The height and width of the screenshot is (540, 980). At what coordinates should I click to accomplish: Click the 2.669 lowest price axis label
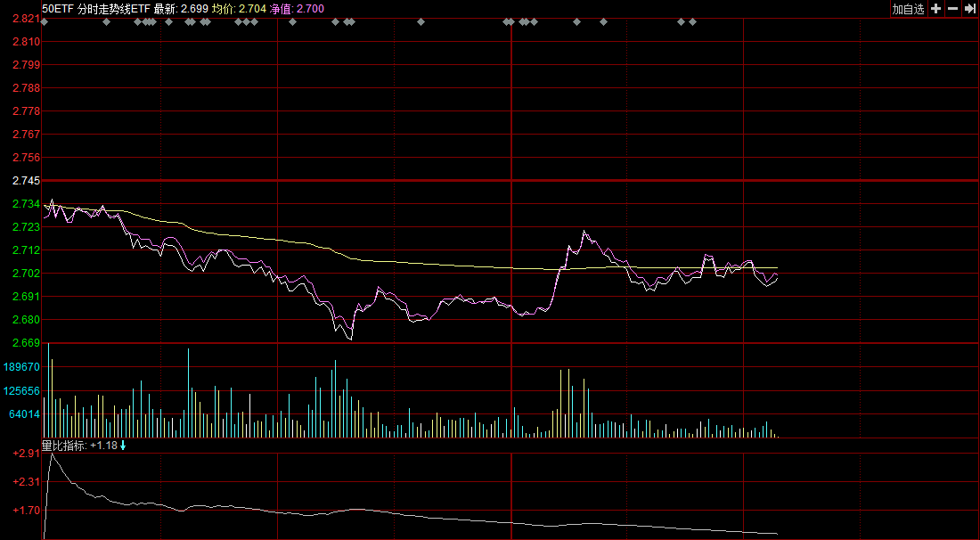26,342
